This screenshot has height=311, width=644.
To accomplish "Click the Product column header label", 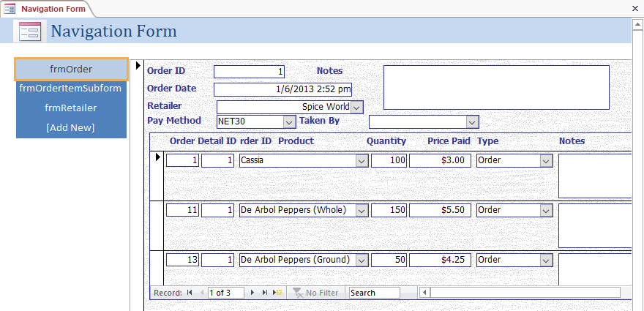I will pos(296,141).
